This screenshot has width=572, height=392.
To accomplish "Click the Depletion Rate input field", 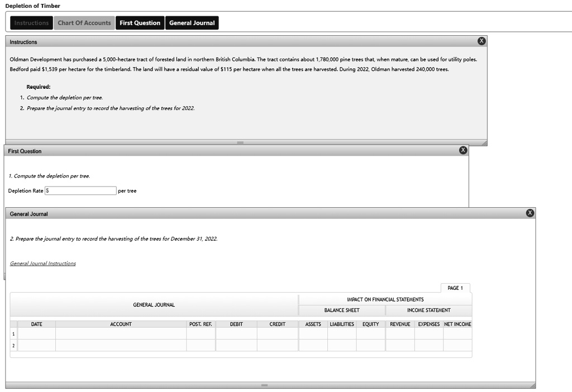I will (x=80, y=190).
